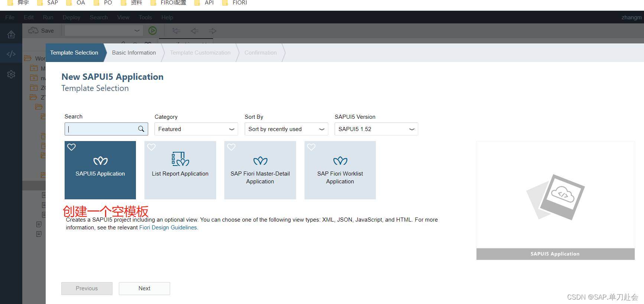Go to the Confirmation wizard step
The height and width of the screenshot is (304, 644).
261,53
